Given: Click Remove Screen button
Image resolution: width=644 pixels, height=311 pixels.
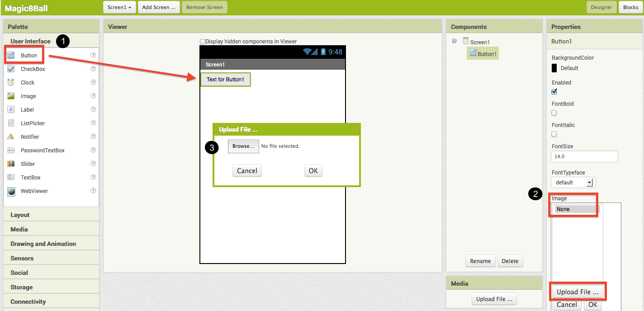Looking at the screenshot, I should 204,7.
